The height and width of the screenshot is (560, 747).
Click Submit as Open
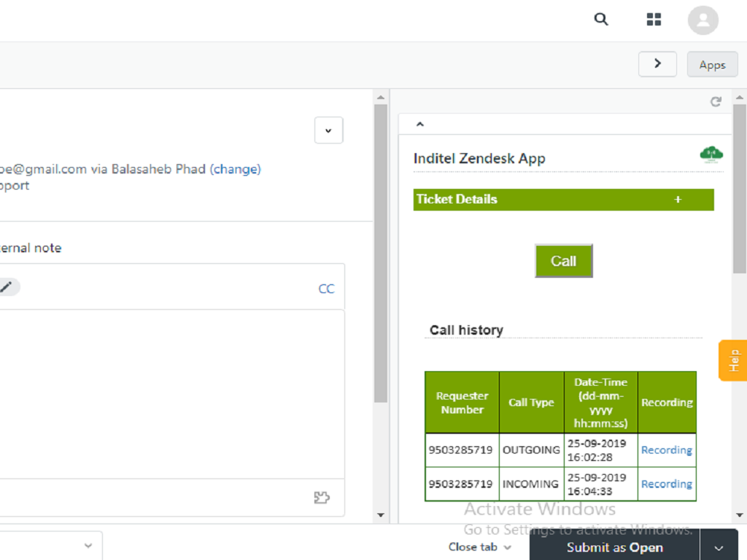614,548
